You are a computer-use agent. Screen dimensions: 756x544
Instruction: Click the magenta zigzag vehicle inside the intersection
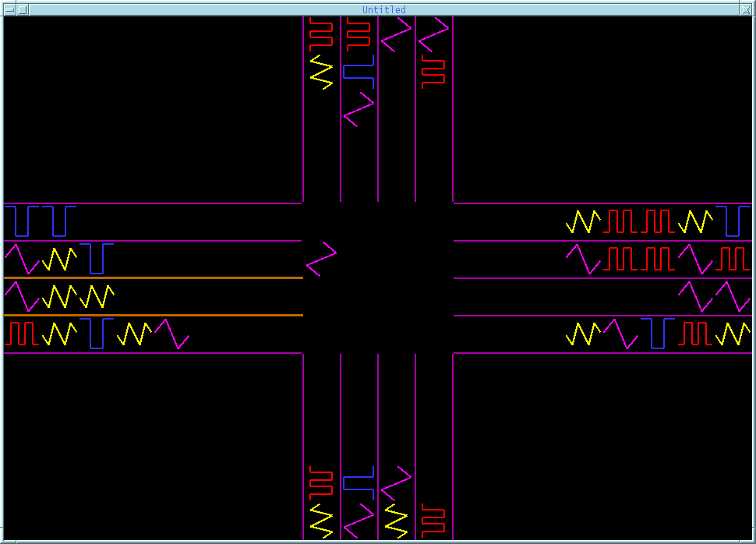[x=322, y=259]
